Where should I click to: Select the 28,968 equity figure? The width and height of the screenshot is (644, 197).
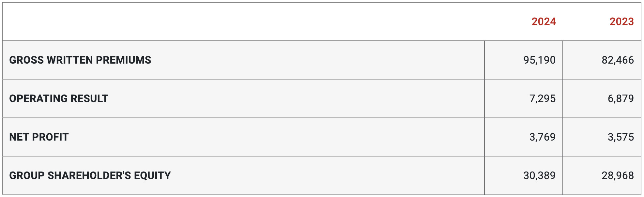(618, 175)
